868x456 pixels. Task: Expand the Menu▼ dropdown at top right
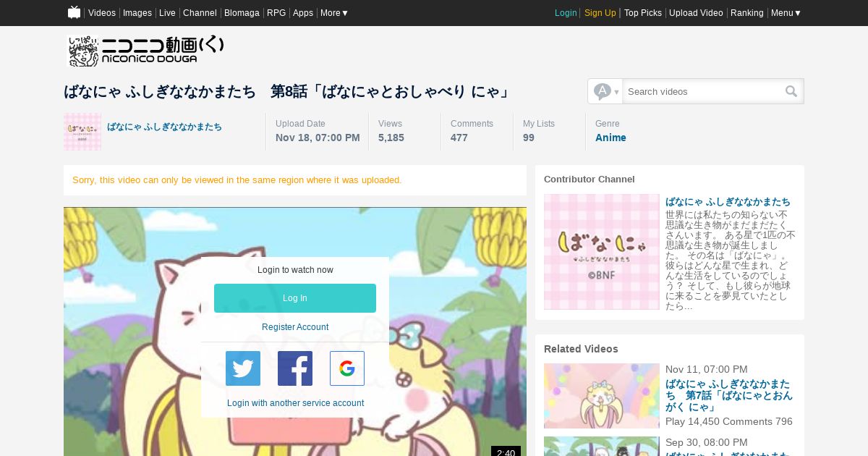[786, 13]
